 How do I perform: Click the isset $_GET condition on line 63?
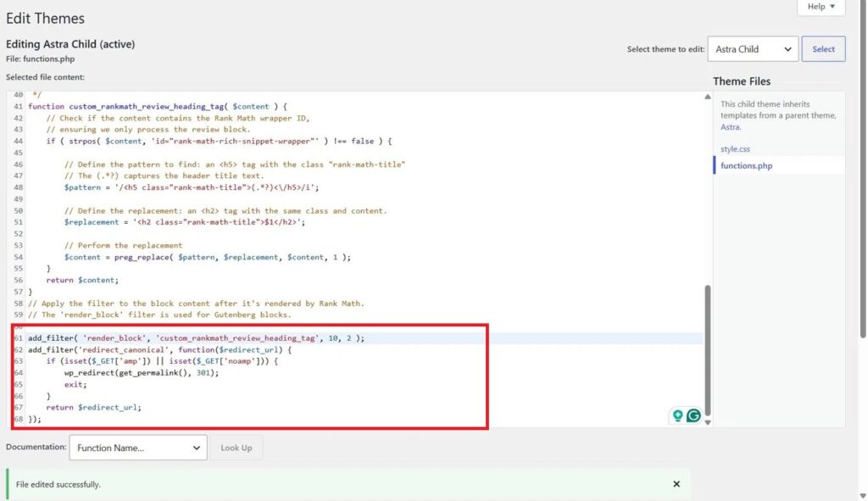point(162,361)
